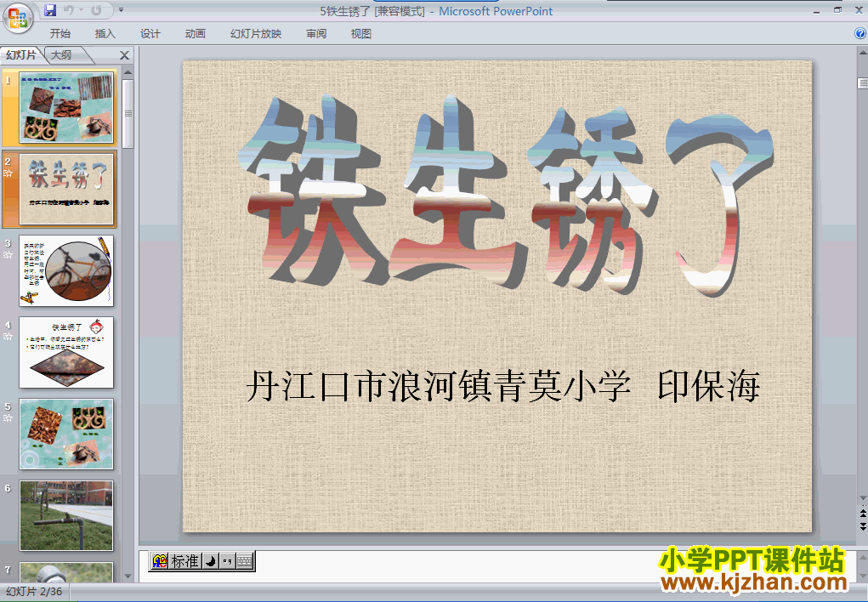Close the slides thumbnail pane

(125, 55)
